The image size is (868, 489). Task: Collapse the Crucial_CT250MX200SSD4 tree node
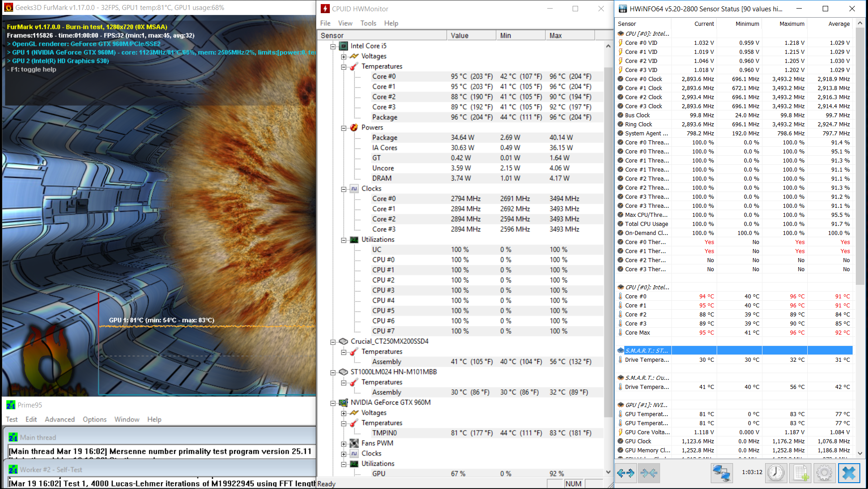tap(333, 342)
